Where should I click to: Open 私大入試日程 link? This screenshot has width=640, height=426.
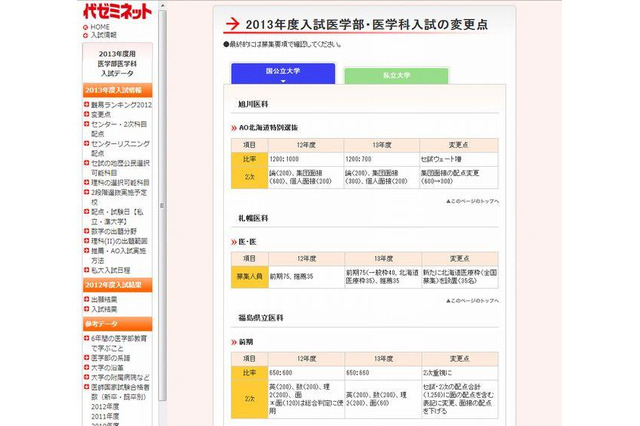[111, 270]
